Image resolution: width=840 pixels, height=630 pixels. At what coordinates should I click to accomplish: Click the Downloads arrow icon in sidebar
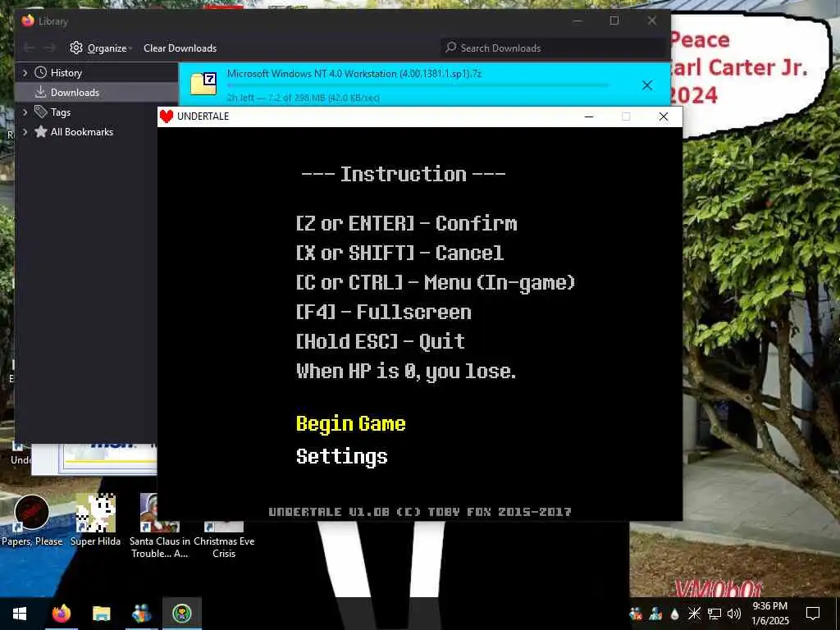40,92
